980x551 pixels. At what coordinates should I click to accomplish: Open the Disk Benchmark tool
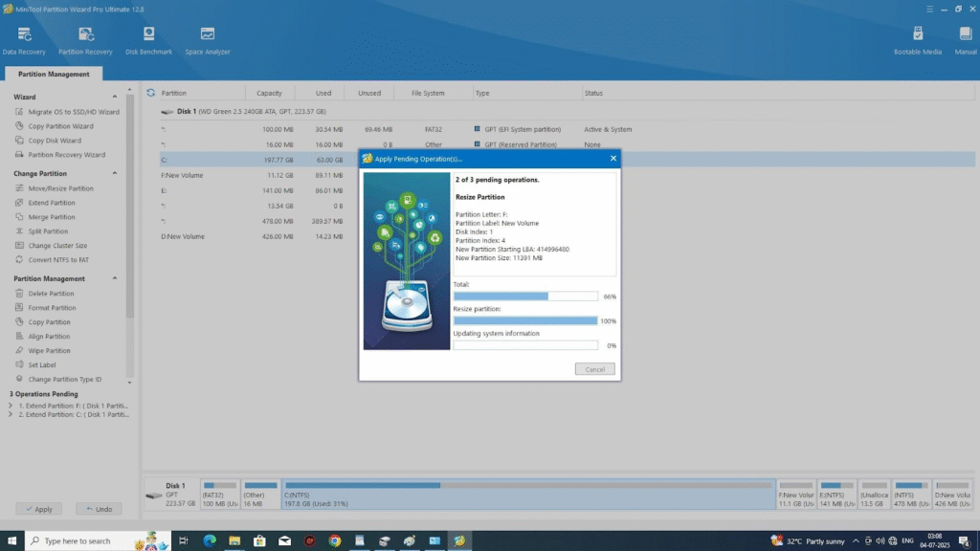(x=148, y=41)
